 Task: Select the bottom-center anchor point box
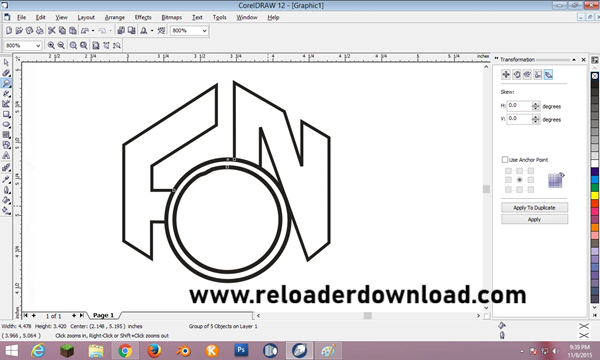[519, 189]
